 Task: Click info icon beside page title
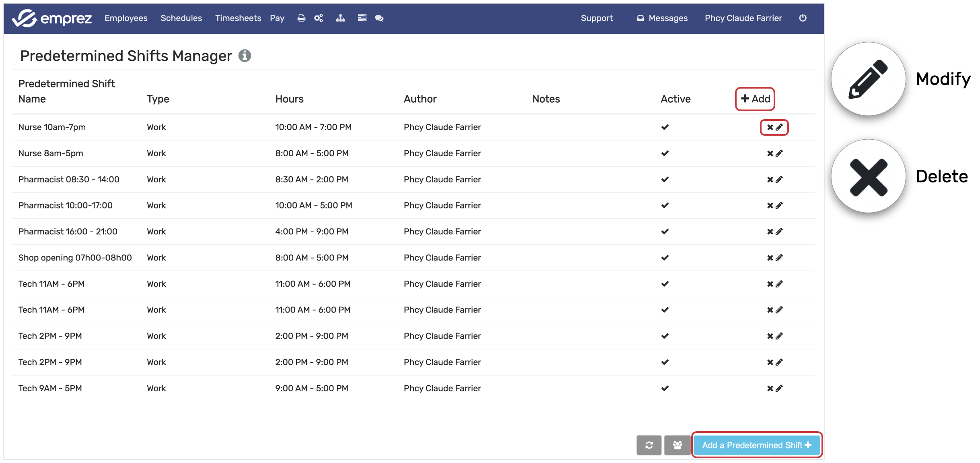245,56
